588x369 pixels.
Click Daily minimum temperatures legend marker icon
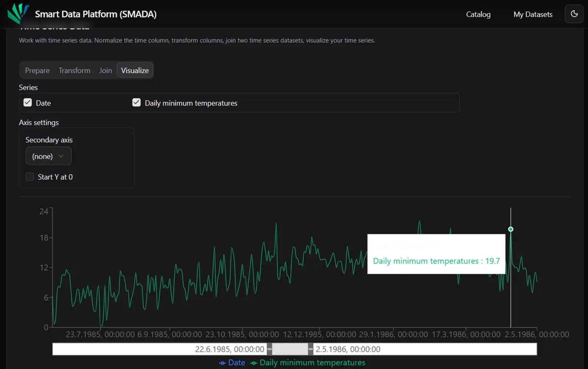click(254, 363)
